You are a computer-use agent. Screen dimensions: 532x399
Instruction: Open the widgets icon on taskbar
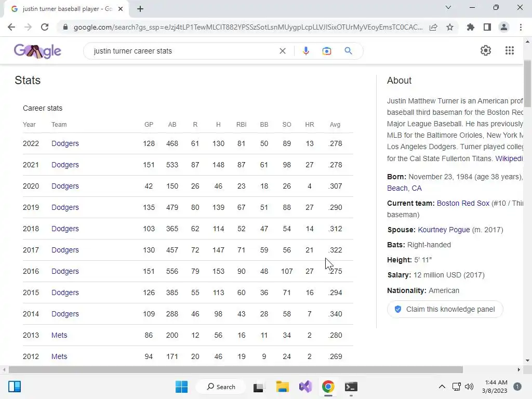click(x=15, y=387)
